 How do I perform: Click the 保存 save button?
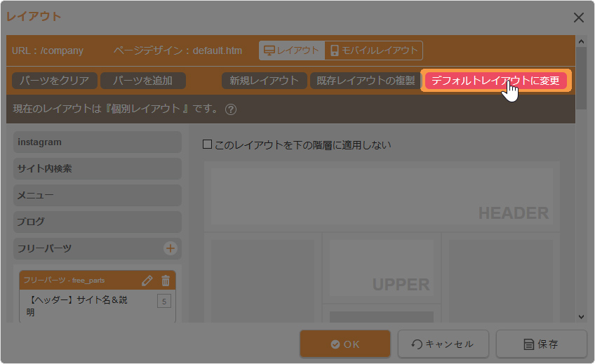[541, 344]
